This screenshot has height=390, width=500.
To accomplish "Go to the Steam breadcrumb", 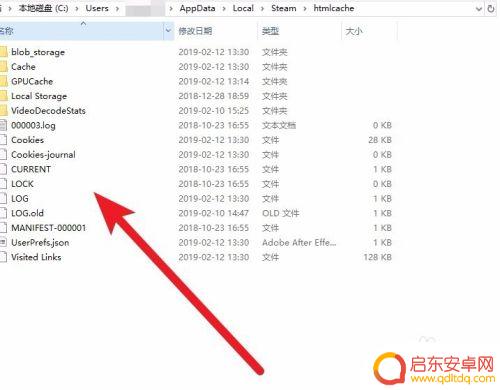I will click(x=284, y=8).
